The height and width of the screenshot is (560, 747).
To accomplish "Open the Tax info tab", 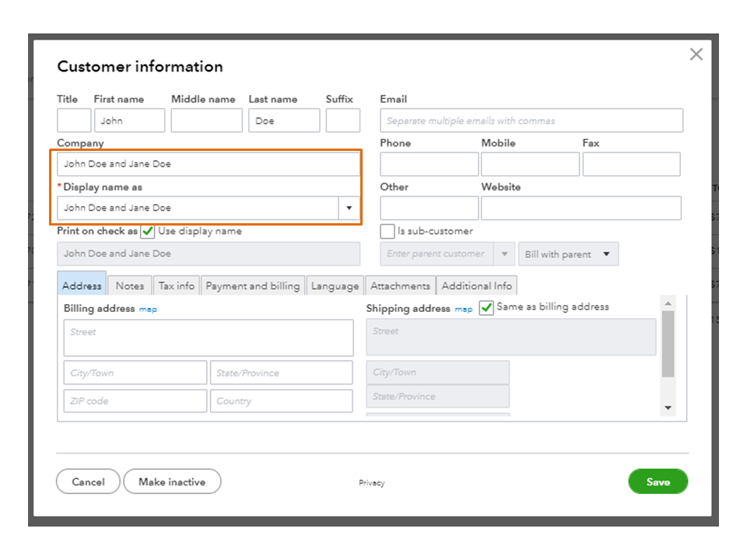I will tap(177, 285).
